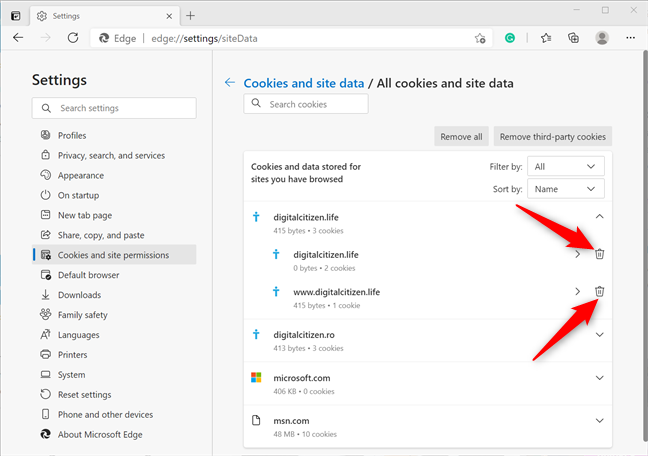Click the Refresh page icon
The image size is (648, 456).
coord(73,38)
